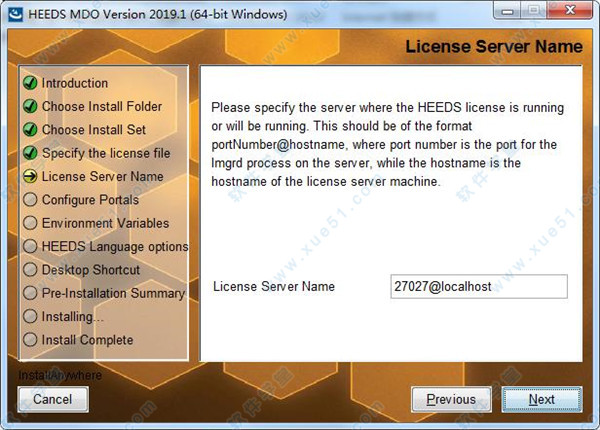
Task: Click the License Server Name field label
Action: [274, 286]
